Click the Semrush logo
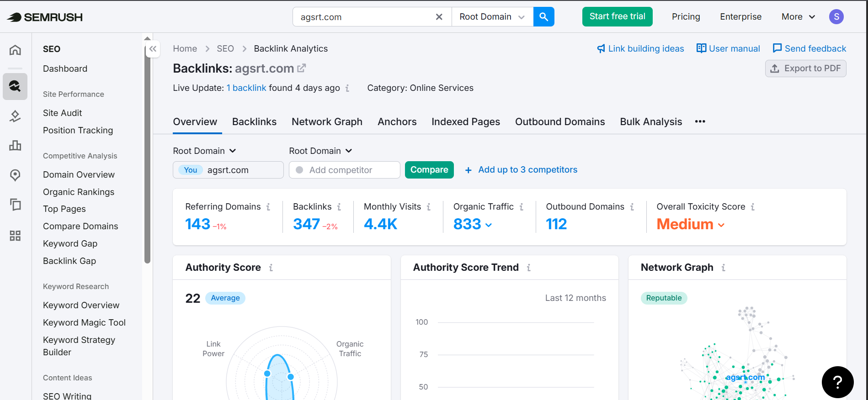The height and width of the screenshot is (400, 868). pos(45,17)
